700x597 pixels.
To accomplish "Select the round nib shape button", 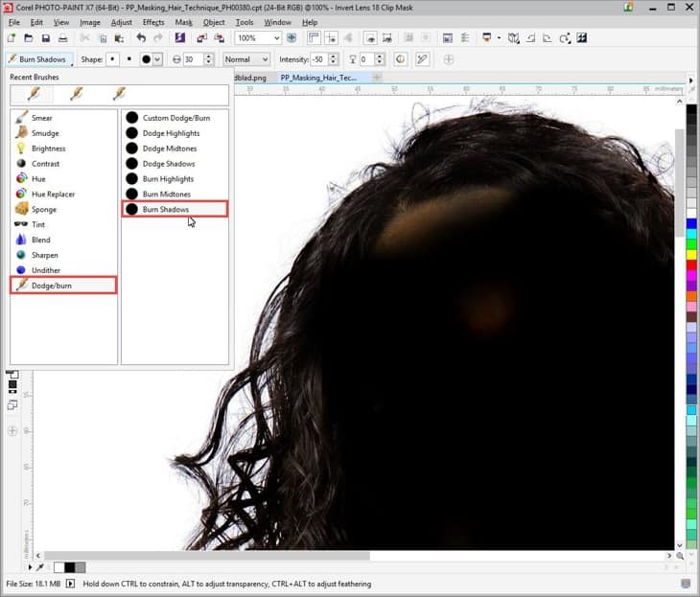I will [x=113, y=59].
